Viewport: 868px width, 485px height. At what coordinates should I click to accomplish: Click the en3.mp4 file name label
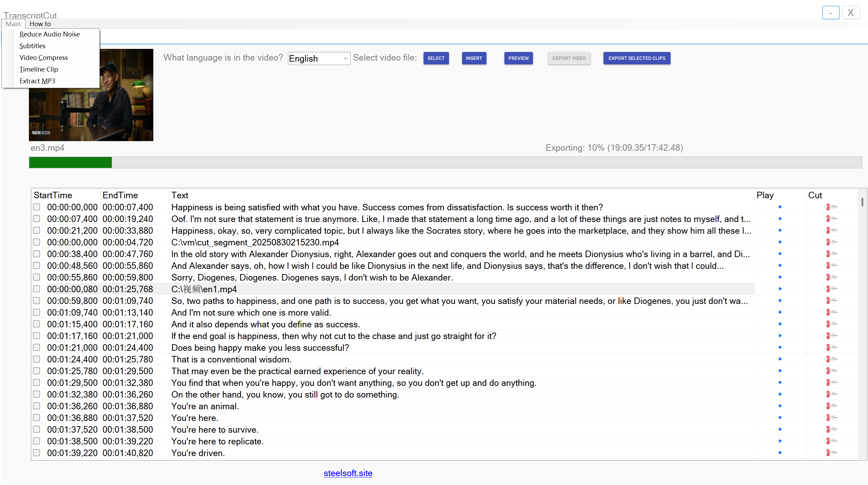click(47, 148)
